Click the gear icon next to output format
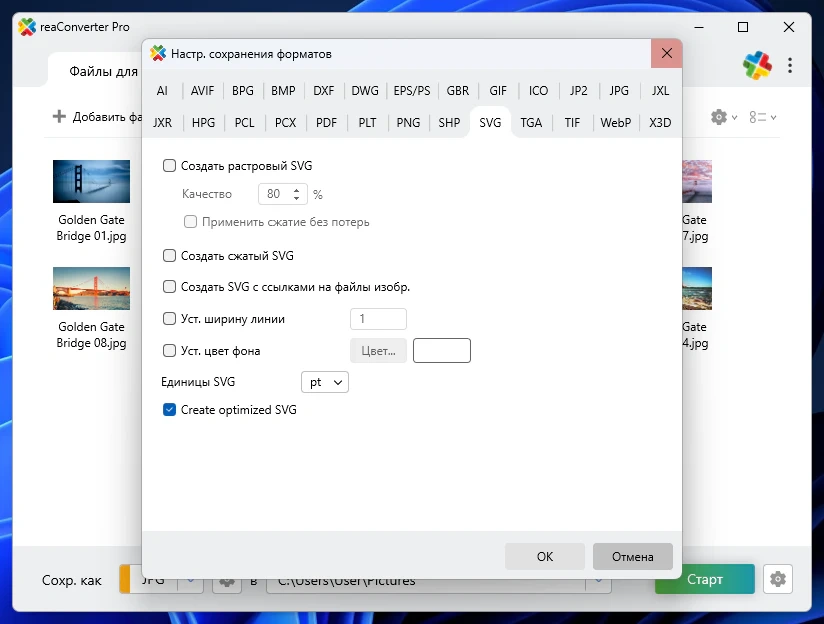 pos(226,581)
